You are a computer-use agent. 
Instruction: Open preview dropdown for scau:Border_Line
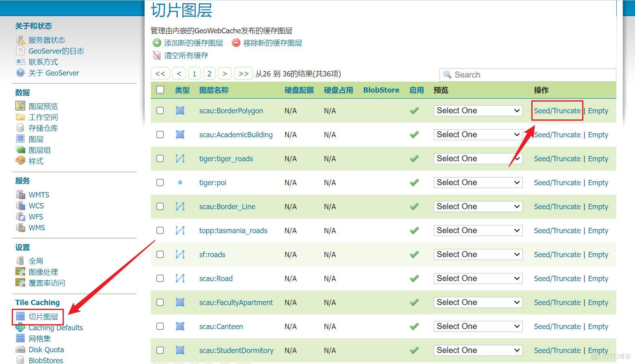pos(478,206)
